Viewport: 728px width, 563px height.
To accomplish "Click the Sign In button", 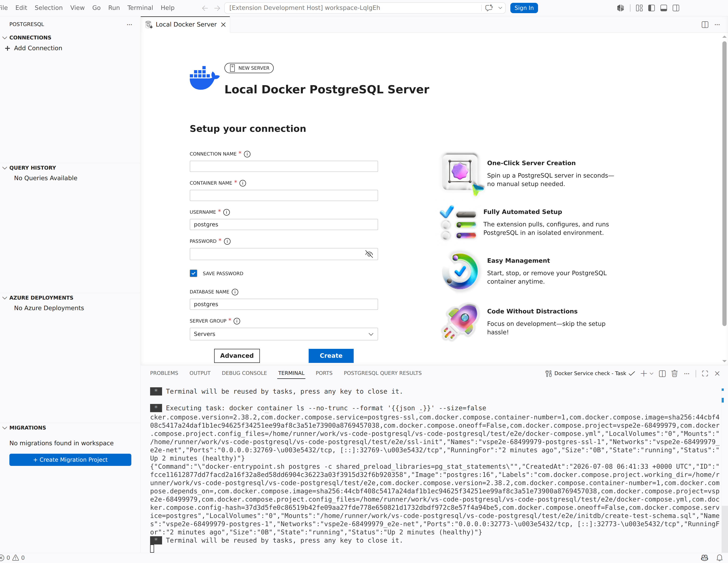I will (524, 8).
